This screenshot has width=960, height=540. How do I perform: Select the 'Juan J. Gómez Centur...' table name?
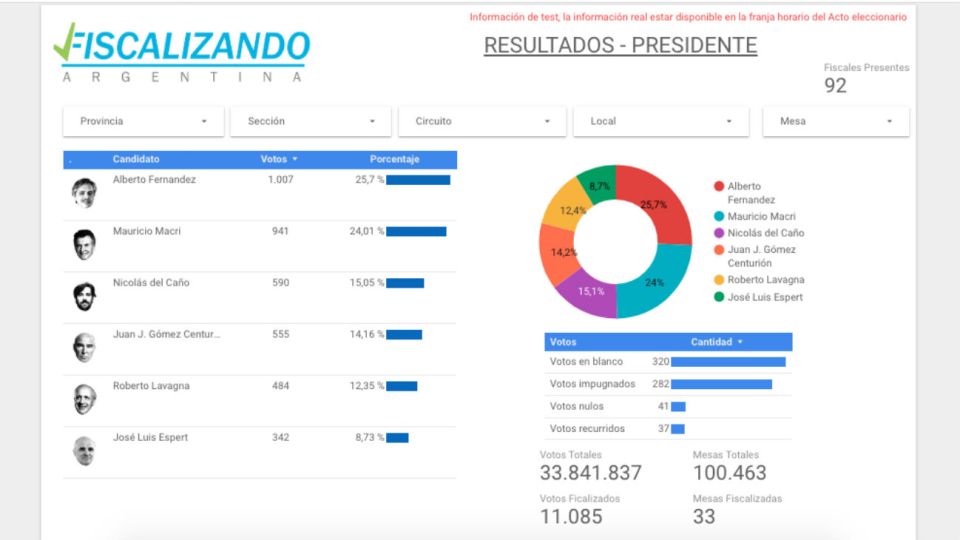tap(167, 334)
